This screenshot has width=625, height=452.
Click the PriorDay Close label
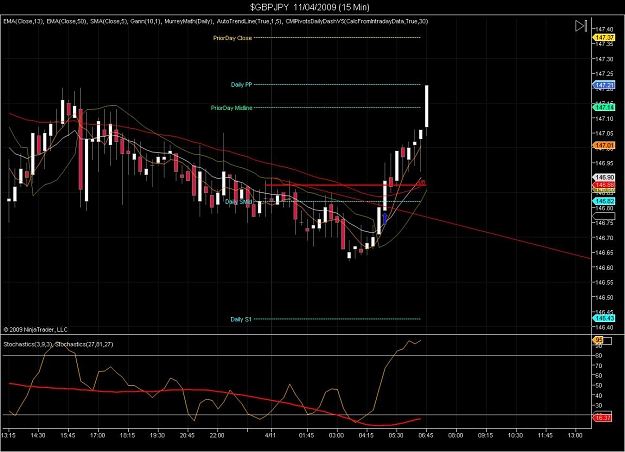(x=232, y=38)
